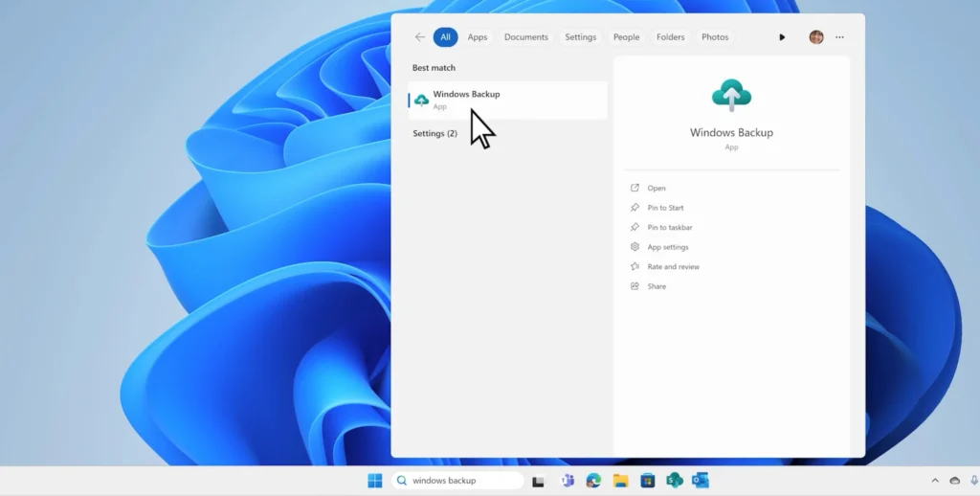Screen dimensions: 980x496
Task: Launch SharePoint from the taskbar
Action: click(675, 481)
